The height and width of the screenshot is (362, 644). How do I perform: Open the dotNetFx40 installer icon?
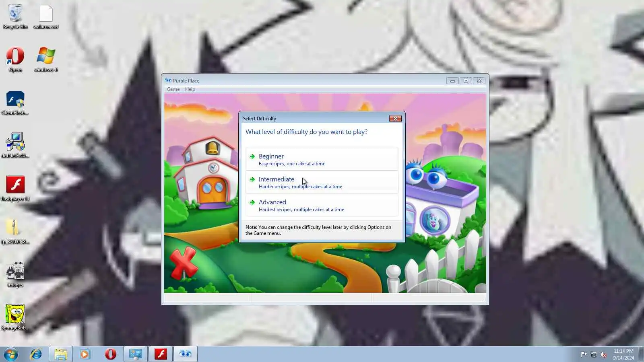pyautogui.click(x=15, y=146)
